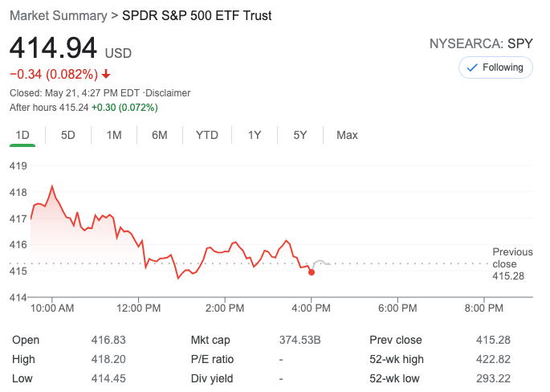
Task: Select the 1D time range tab
Action: (22, 135)
